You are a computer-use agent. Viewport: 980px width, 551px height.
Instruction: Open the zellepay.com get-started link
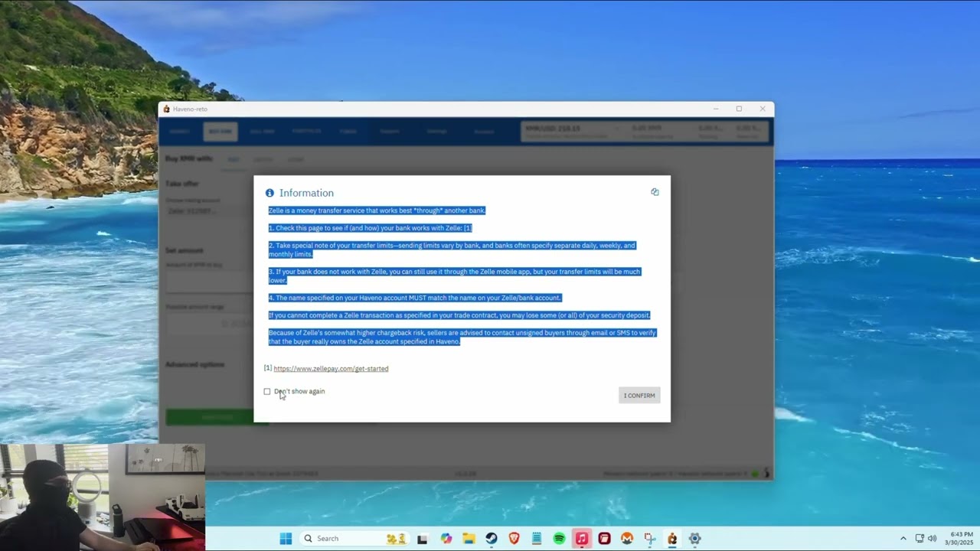pyautogui.click(x=331, y=369)
